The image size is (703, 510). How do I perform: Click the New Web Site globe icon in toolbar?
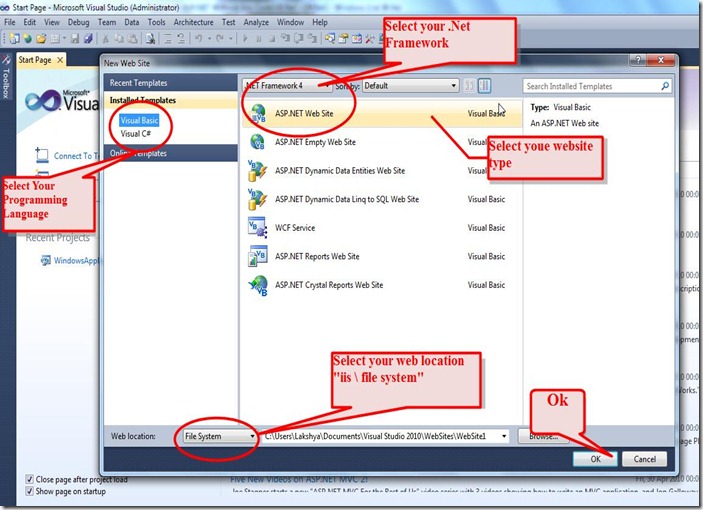point(28,39)
